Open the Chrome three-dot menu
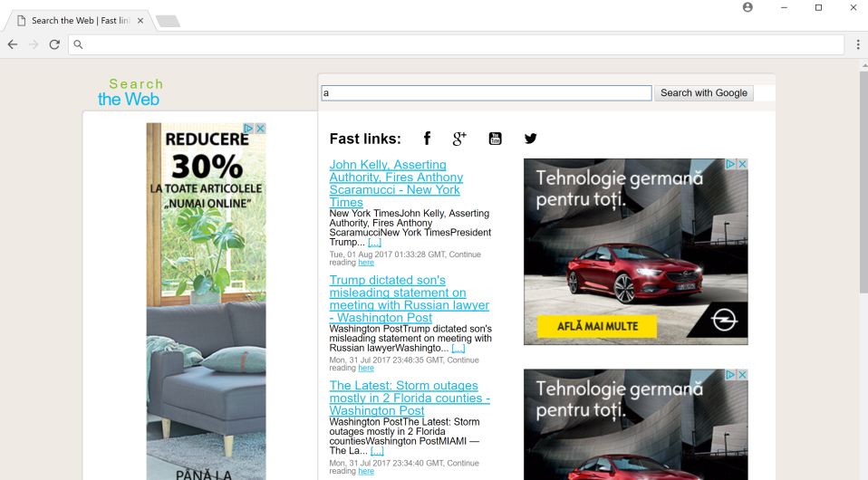This screenshot has width=868, height=480. (x=858, y=44)
